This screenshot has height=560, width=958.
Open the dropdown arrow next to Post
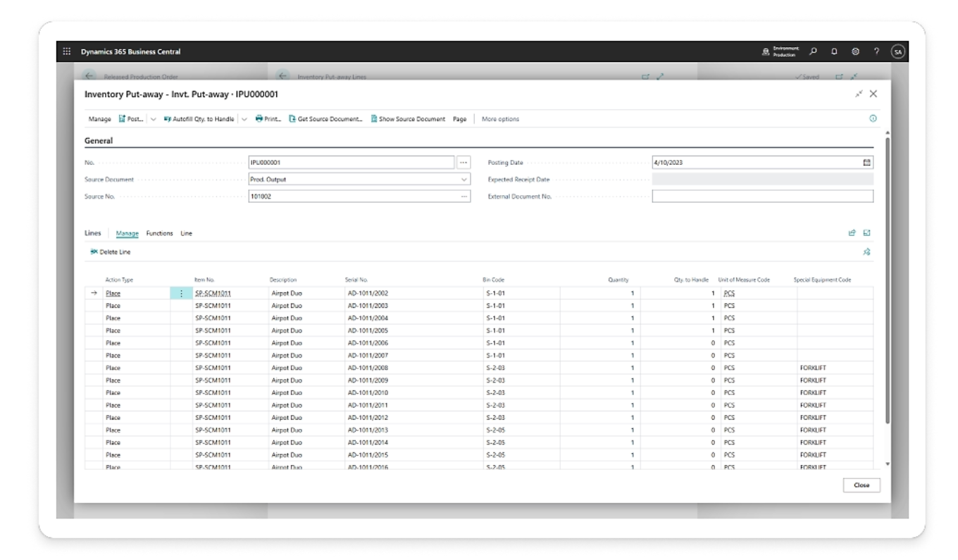[x=154, y=119]
